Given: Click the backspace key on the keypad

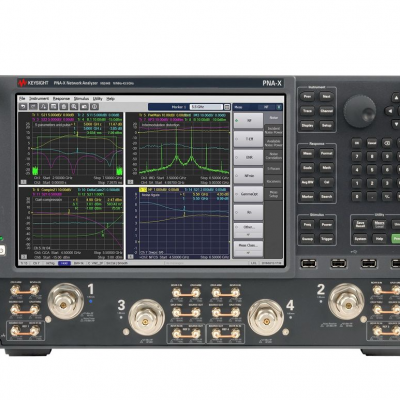Looking at the screenshot, I should pyautogui.click(x=387, y=143).
